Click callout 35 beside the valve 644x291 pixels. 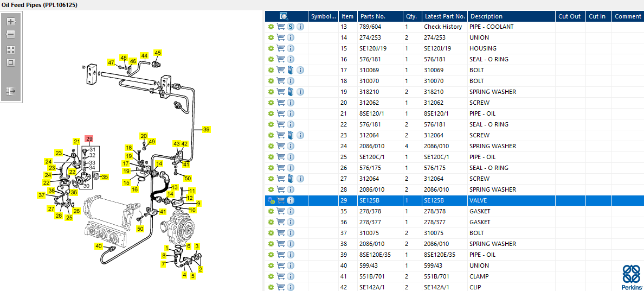pos(105,177)
